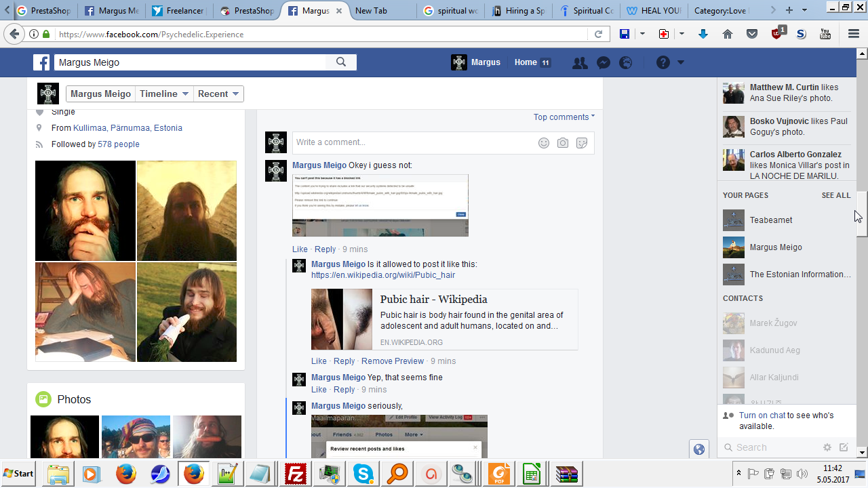The width and height of the screenshot is (868, 488).
Task: Click the Windows Start button
Action: pyautogui.click(x=19, y=473)
